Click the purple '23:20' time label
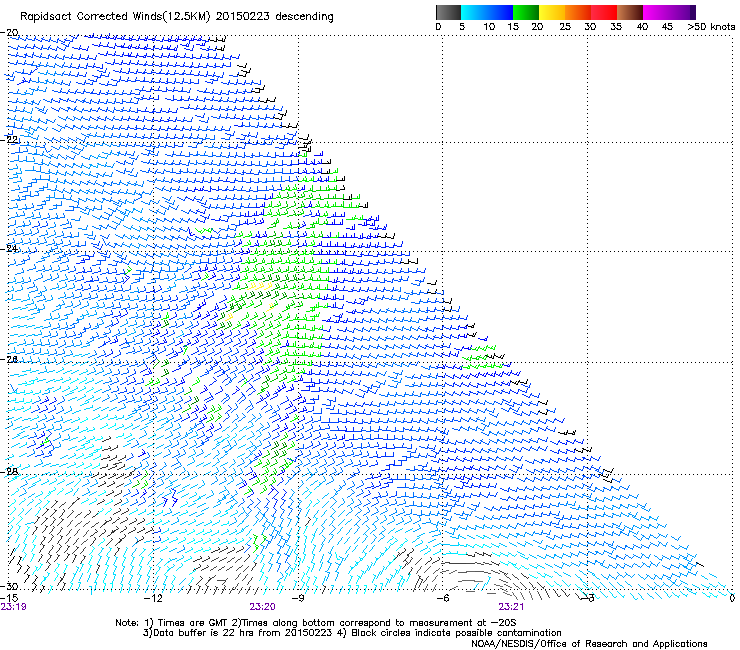The height and width of the screenshot is (650, 740). click(262, 607)
